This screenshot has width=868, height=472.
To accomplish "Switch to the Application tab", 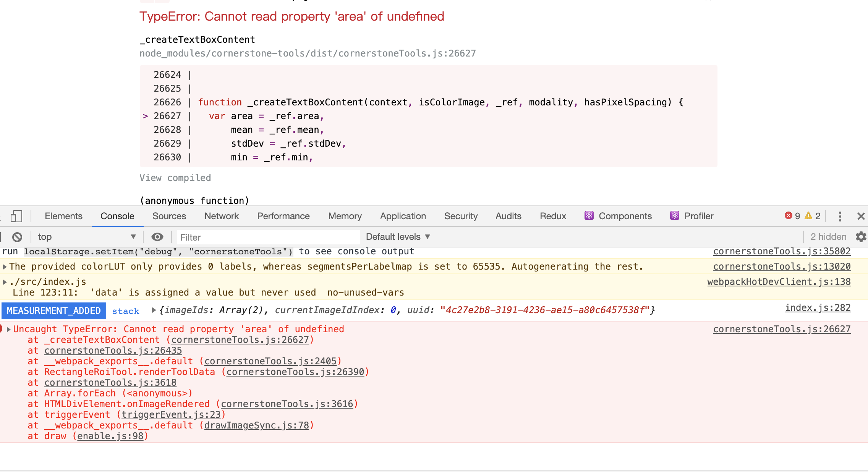I will (403, 216).
